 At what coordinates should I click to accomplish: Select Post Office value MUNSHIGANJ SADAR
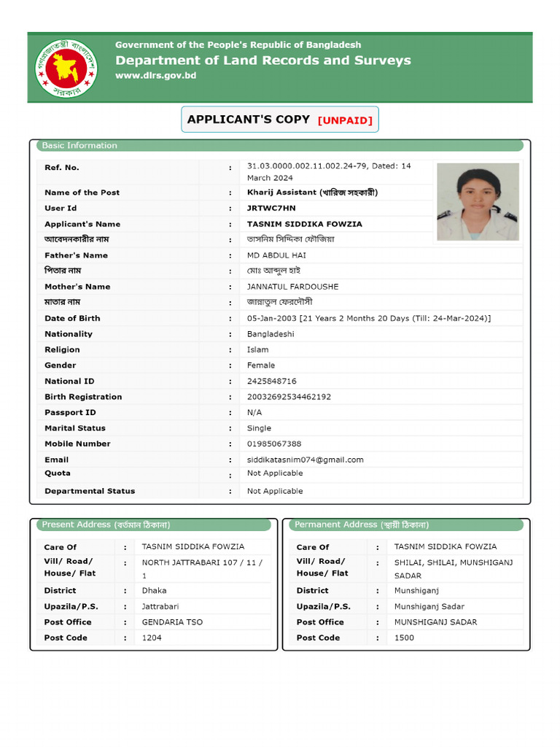click(436, 622)
